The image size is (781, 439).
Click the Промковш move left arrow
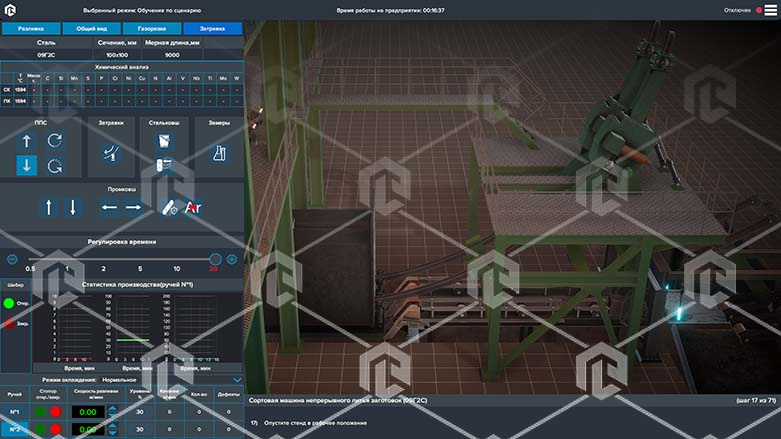pos(110,208)
